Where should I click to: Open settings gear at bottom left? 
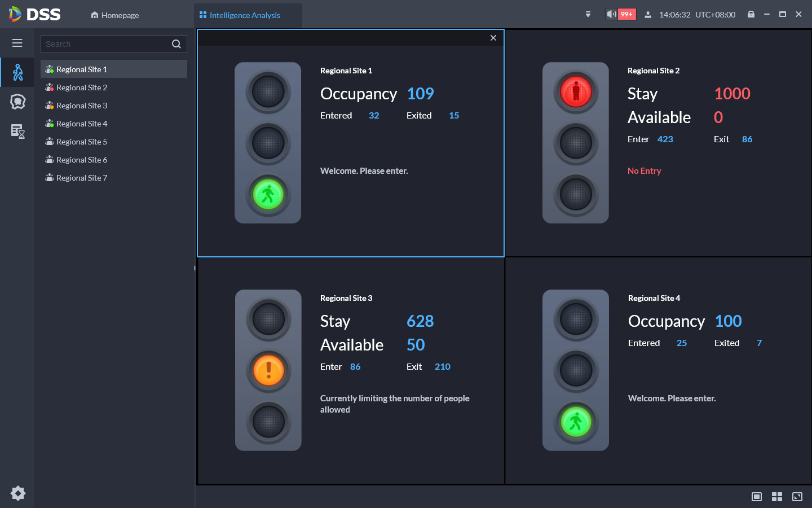[x=17, y=493]
